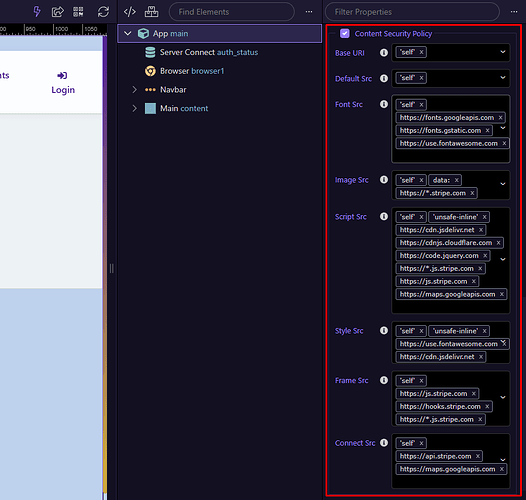This screenshot has height=500, width=526.
Task: Click the share/export icon in toolbar
Action: click(x=57, y=12)
